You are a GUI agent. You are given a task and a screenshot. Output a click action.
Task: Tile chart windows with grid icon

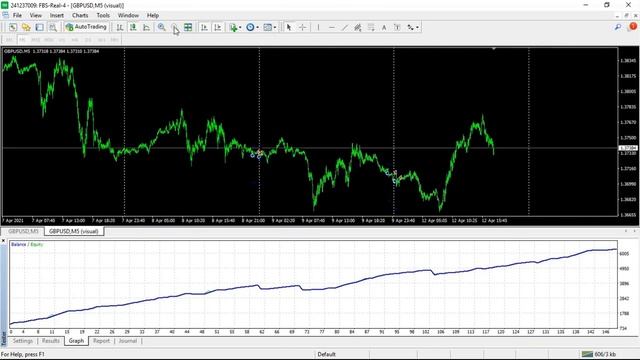(188, 27)
